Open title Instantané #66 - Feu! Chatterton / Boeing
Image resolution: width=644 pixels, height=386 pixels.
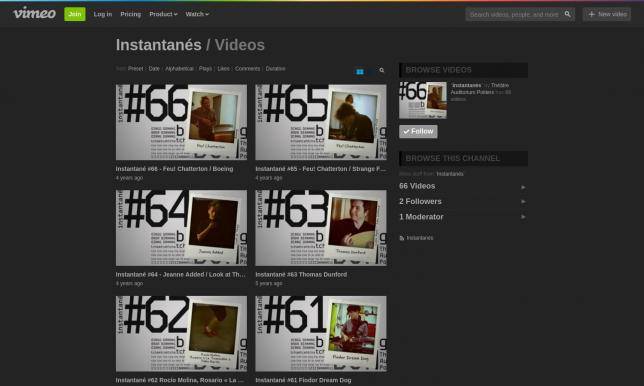coord(174,169)
